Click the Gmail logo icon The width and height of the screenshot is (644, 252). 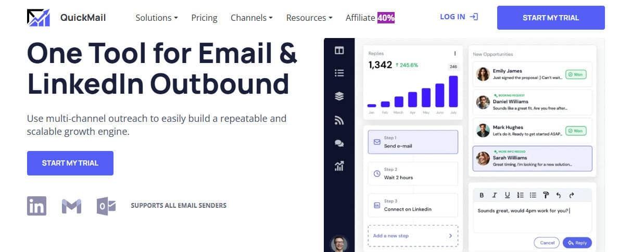click(x=71, y=206)
